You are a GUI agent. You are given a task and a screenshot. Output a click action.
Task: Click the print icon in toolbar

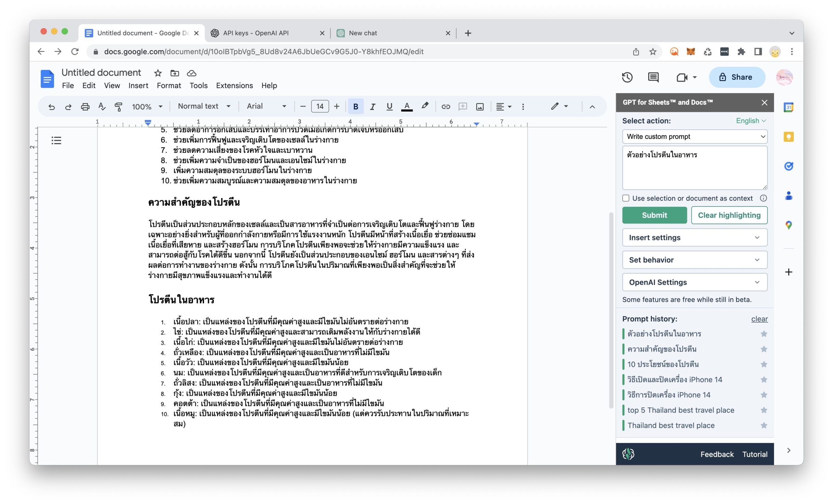pyautogui.click(x=85, y=107)
